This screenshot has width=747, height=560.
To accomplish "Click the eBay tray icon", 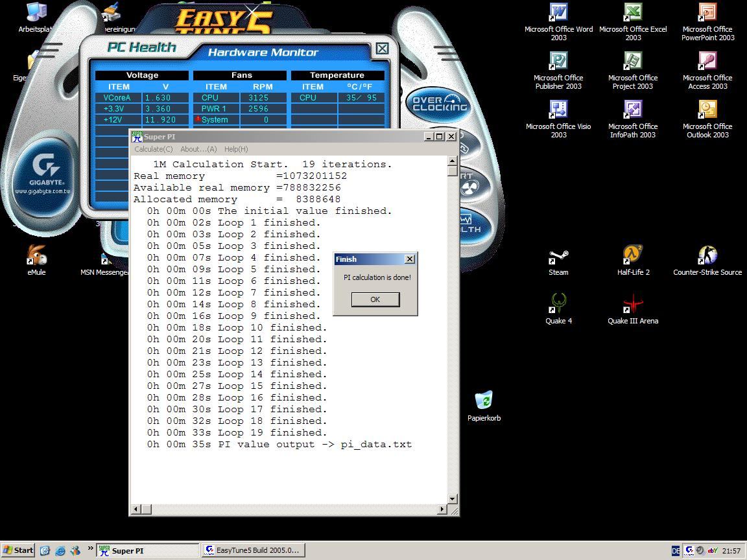I will coord(713,550).
